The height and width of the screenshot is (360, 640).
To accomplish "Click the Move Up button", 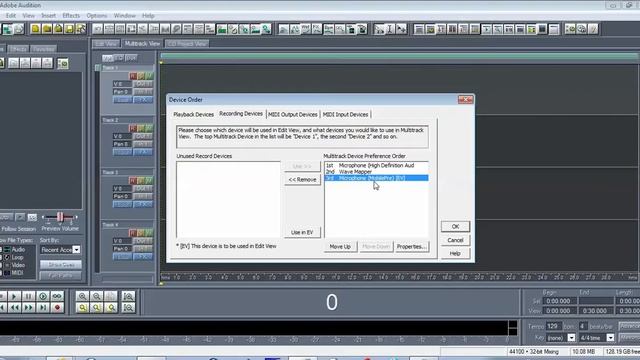I will [340, 247].
